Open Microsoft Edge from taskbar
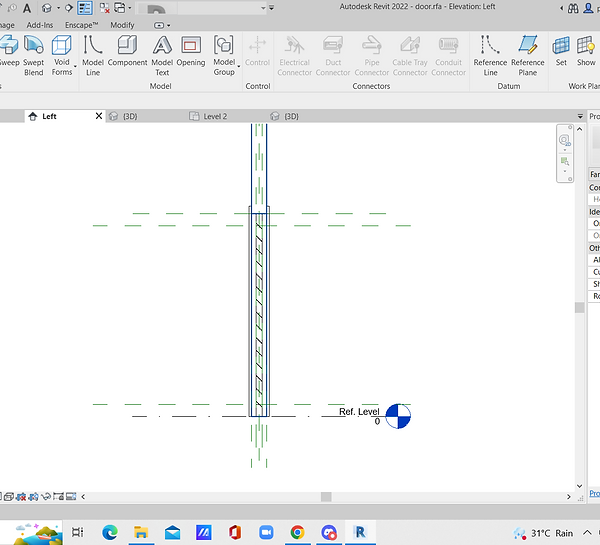Viewport: 600px width, 545px height. [x=110, y=532]
